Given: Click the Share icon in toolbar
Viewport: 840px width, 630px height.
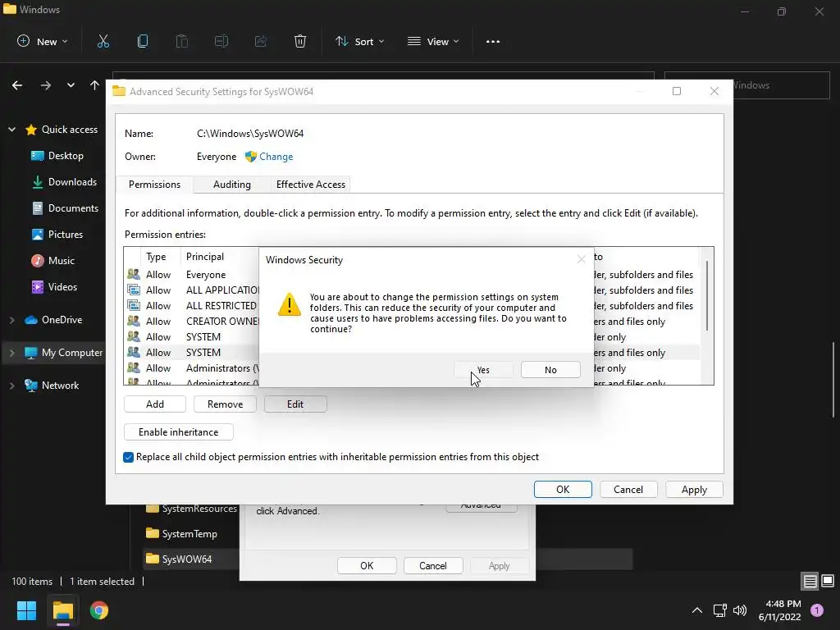Looking at the screenshot, I should (261, 41).
